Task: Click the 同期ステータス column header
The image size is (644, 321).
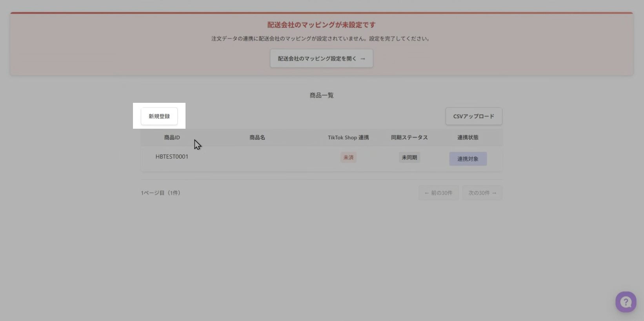Action: click(x=409, y=137)
